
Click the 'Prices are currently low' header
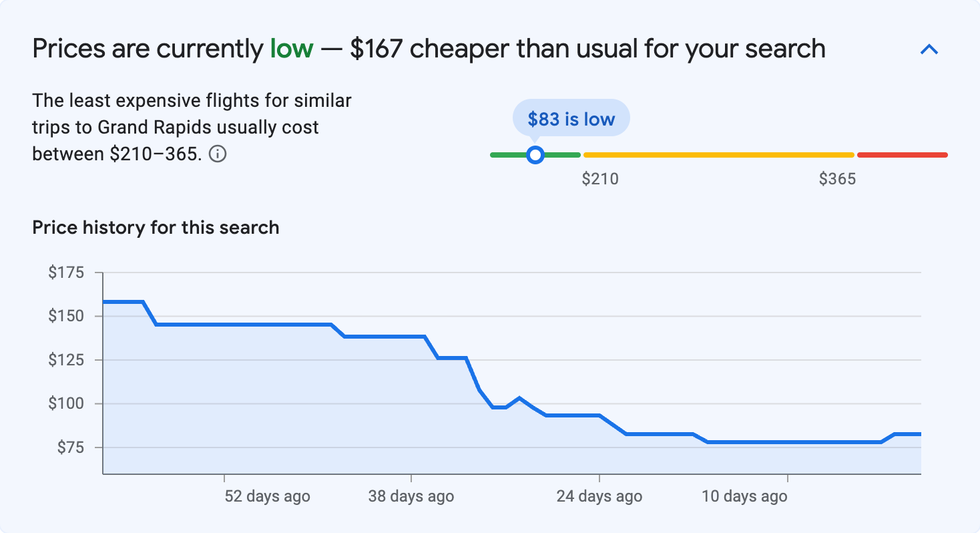click(427, 48)
